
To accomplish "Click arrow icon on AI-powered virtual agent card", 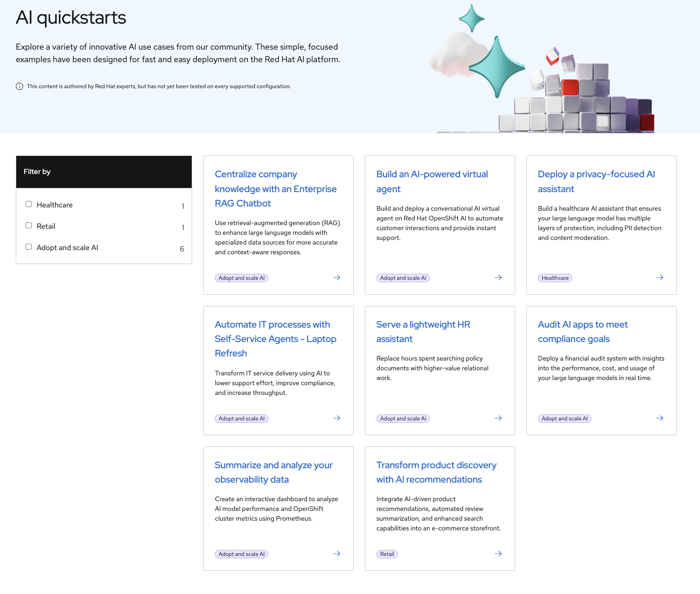I will pyautogui.click(x=498, y=278).
